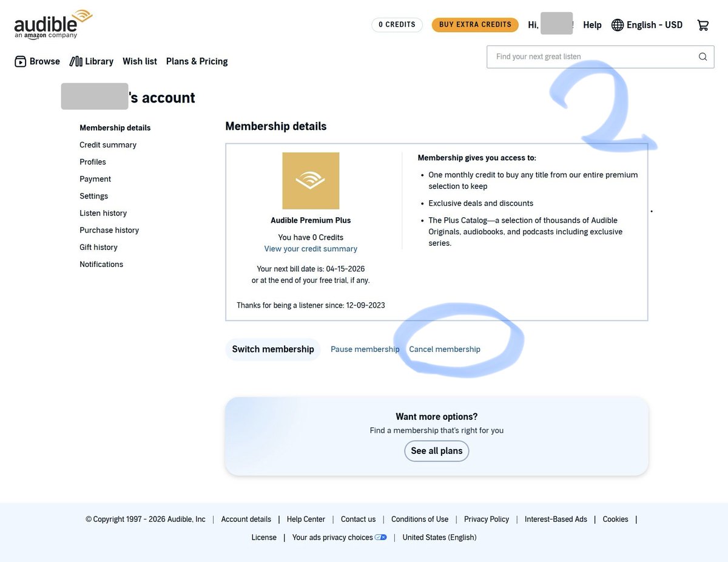This screenshot has width=728, height=562.
Task: Click the Library books icon
Action: coord(76,61)
